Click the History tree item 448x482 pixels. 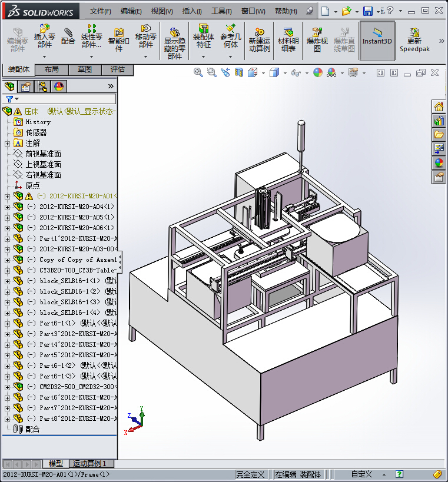(x=38, y=122)
